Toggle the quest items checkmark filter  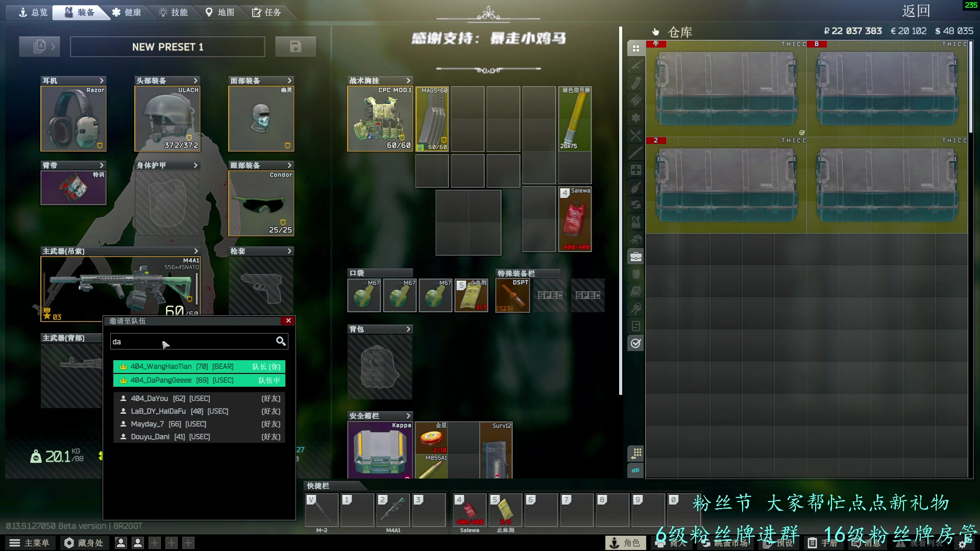click(635, 343)
